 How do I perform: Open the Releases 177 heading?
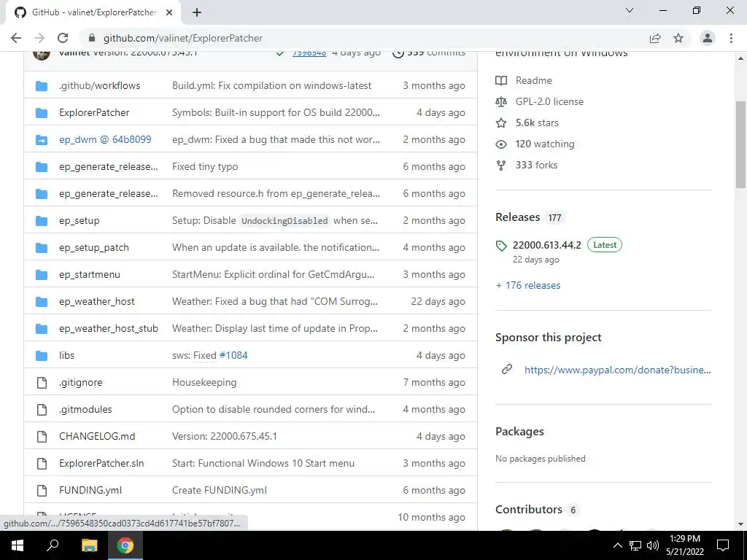[x=530, y=217]
